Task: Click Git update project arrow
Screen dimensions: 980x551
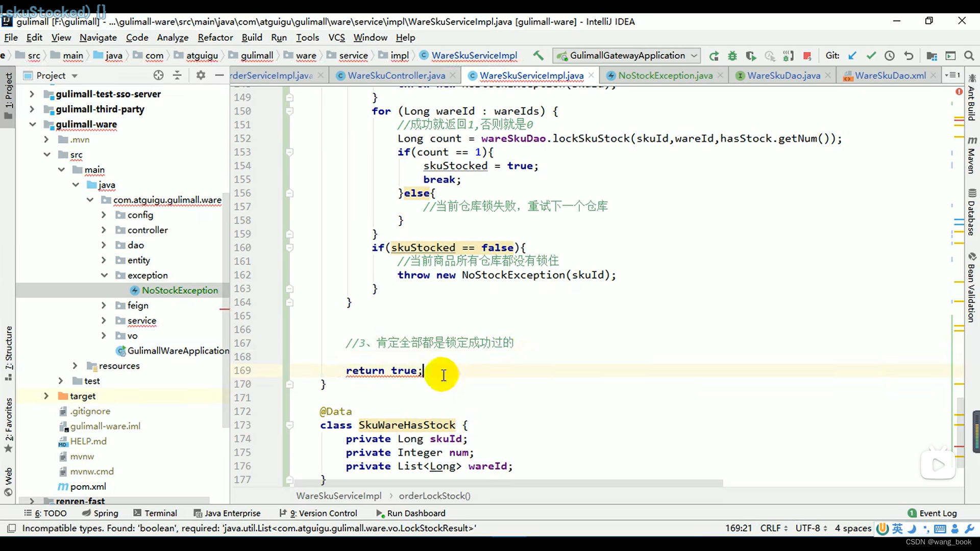Action: pos(852,56)
